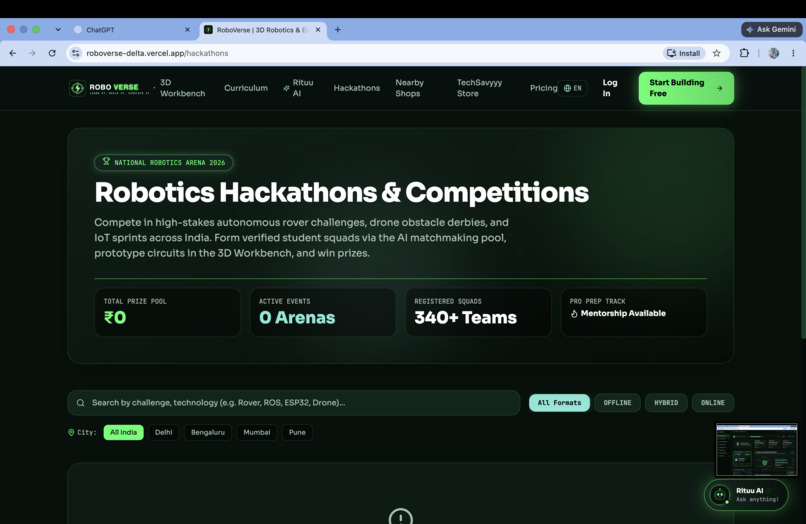This screenshot has height=524, width=806.
Task: Click the 0 Arenas stat
Action: tap(297, 317)
